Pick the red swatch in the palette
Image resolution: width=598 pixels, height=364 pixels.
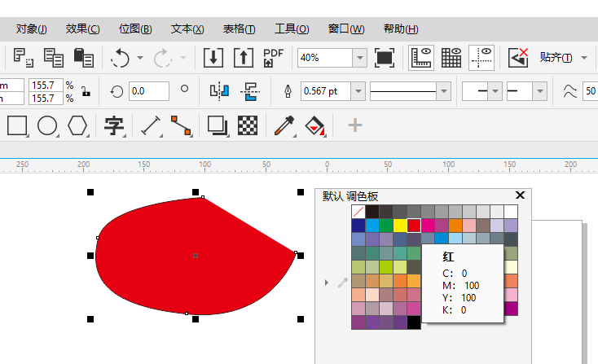pos(413,226)
